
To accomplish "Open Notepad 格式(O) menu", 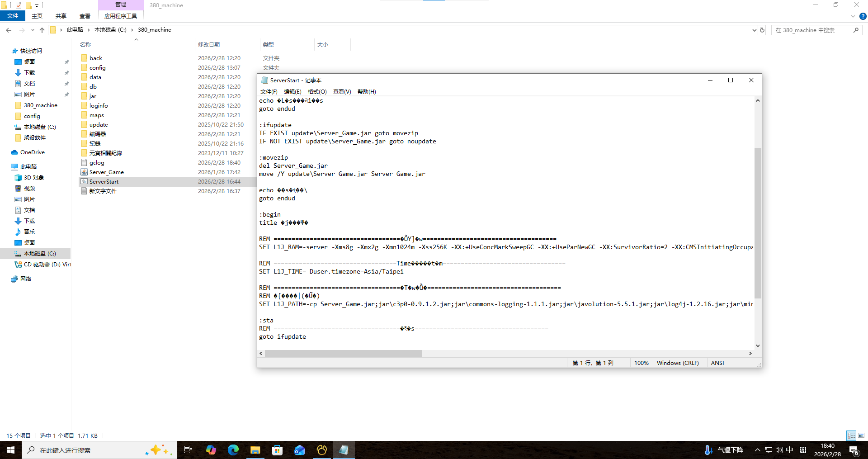I will click(317, 91).
